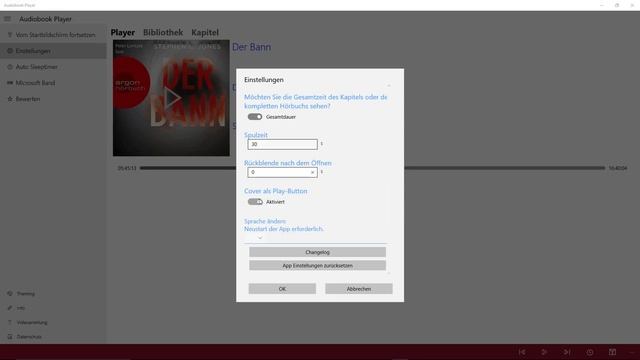Select the Vom Startbildschirm fortsetzen pin icon
Image resolution: width=640 pixels, height=360 pixels.
(x=10, y=35)
